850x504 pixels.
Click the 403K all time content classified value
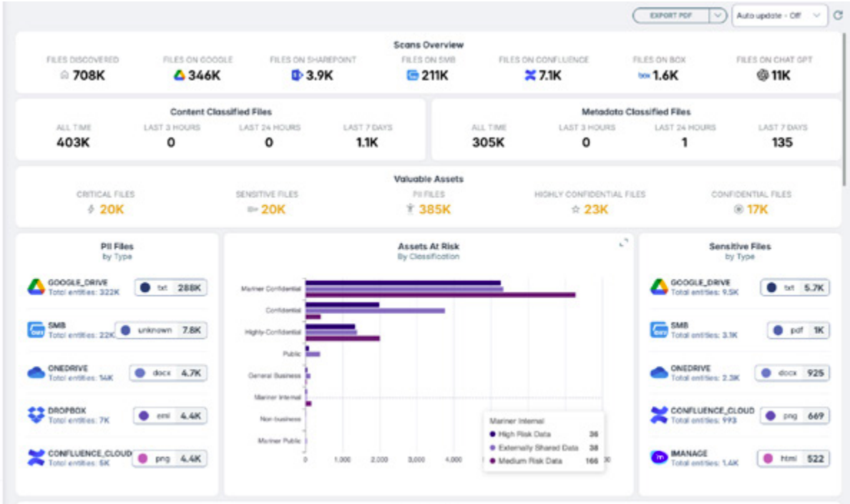(x=73, y=142)
